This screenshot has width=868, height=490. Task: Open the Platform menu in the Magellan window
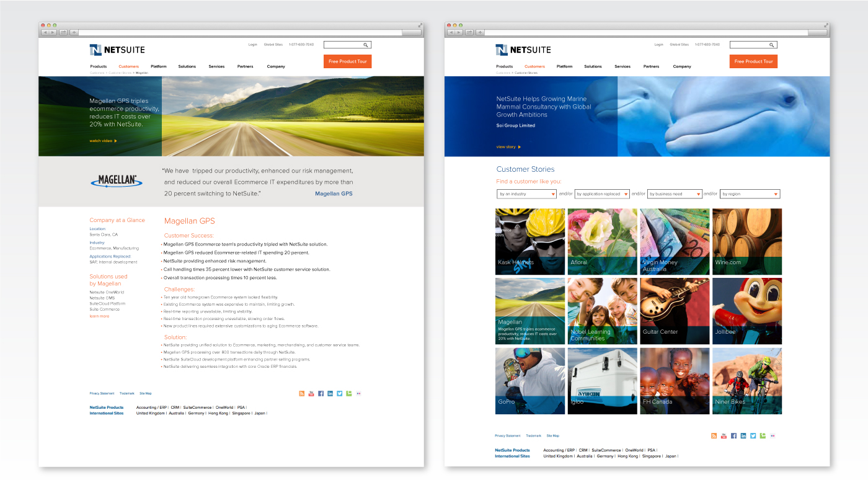coord(159,66)
